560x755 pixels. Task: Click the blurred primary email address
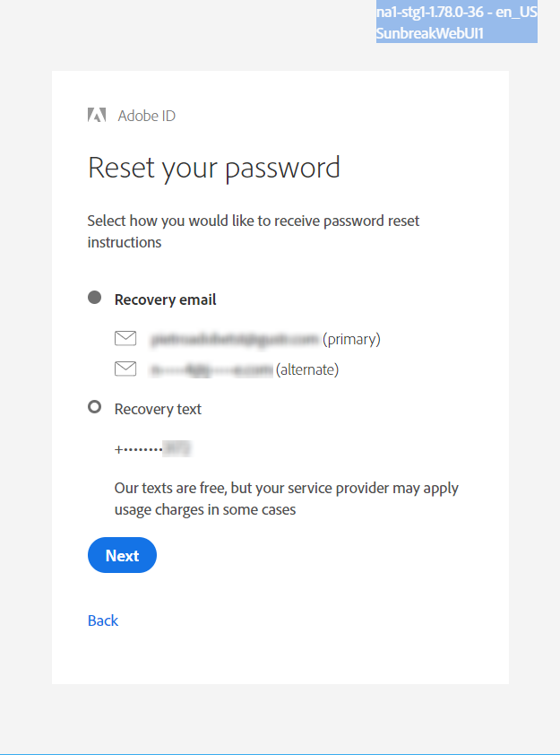235,339
